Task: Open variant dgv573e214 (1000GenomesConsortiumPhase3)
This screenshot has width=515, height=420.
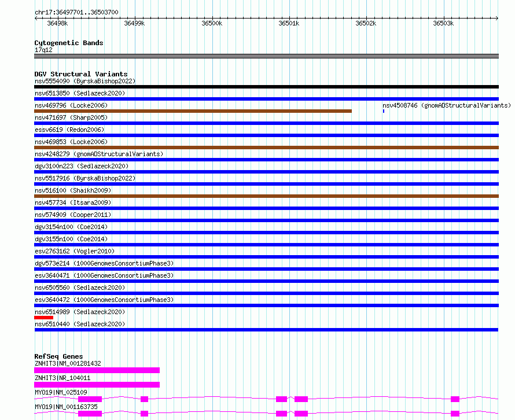Action: pos(104,263)
